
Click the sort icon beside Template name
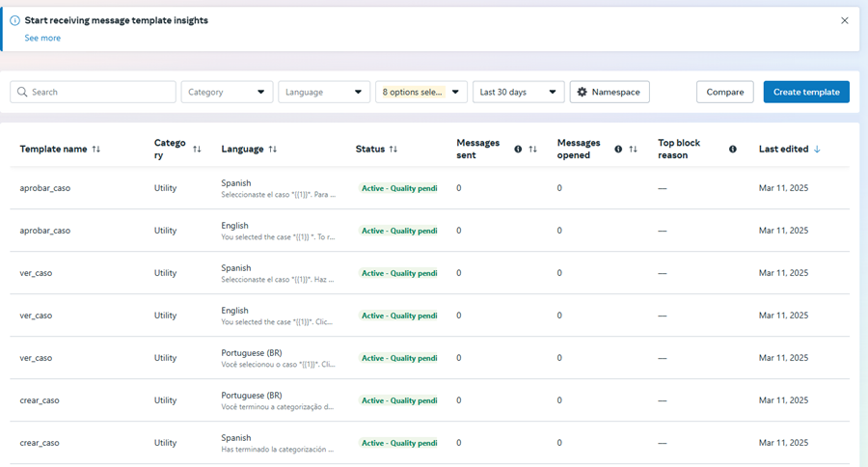pos(95,150)
